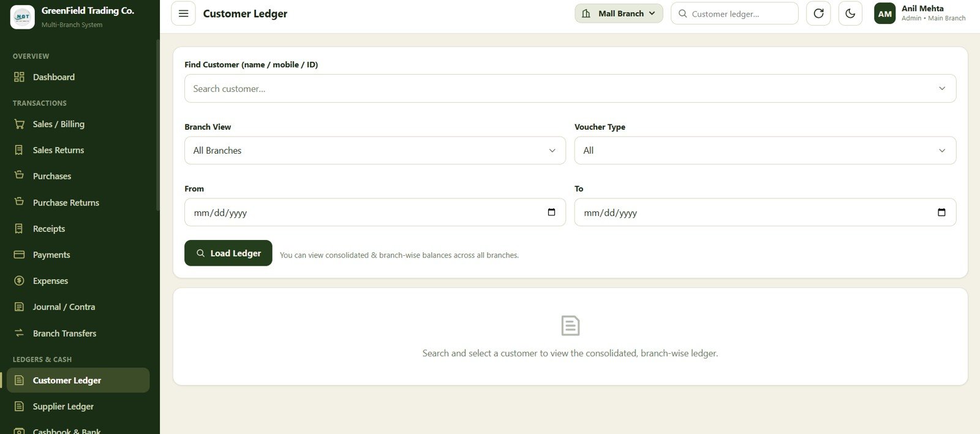This screenshot has width=980, height=434.
Task: Click the Anil Mehta user name
Action: coord(922,9)
